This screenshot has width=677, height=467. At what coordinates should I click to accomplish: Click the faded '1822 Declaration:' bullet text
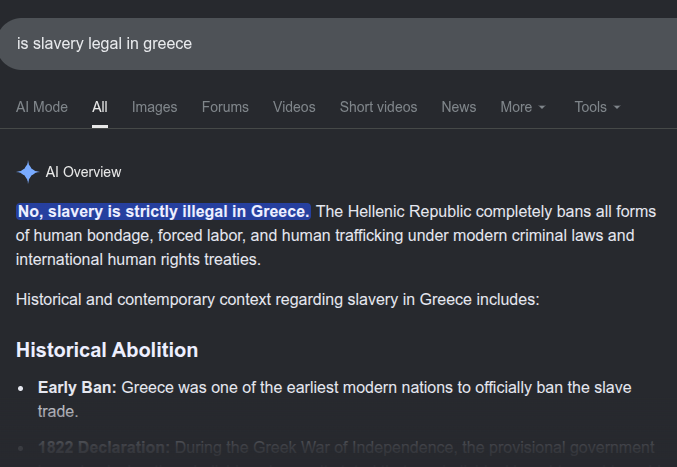coord(104,448)
